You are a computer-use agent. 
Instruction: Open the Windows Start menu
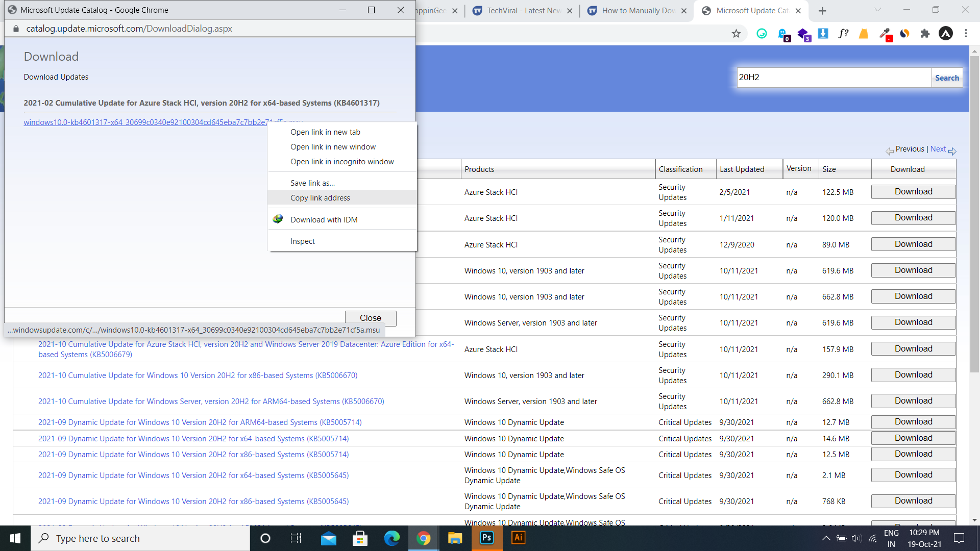[15, 538]
